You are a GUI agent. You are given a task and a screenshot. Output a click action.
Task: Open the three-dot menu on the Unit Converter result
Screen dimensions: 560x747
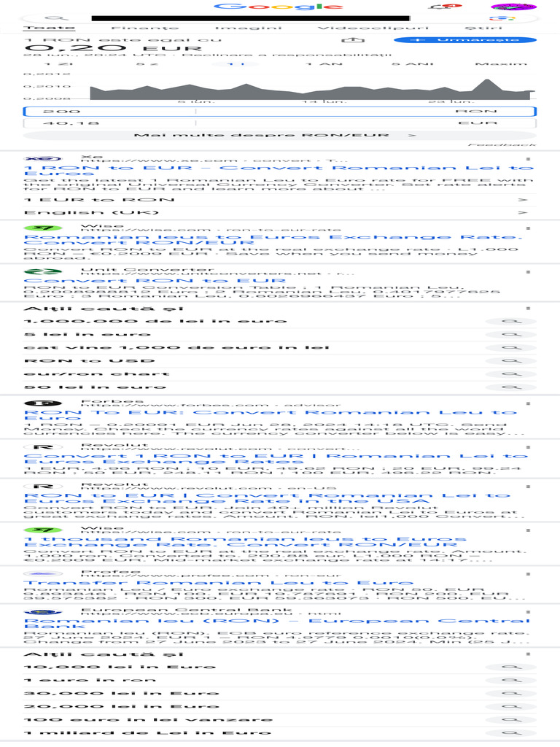tap(528, 272)
